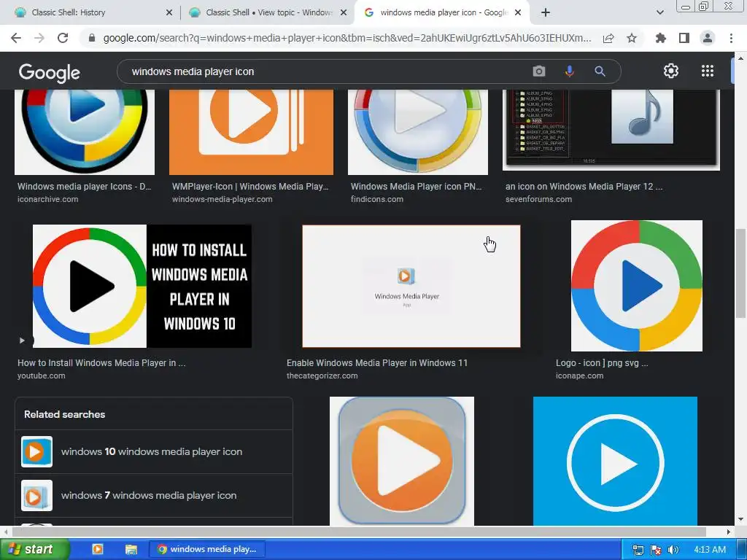This screenshot has width=747, height=560.
Task: Open the orange WMPlayer-Icon thumbnail
Action: (251, 132)
